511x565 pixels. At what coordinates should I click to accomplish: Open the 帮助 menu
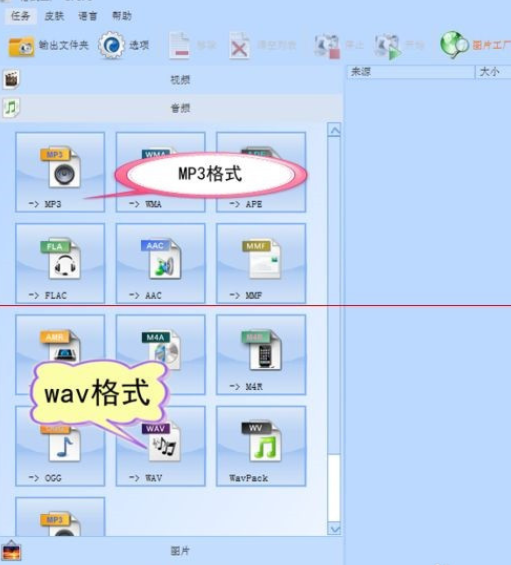[x=122, y=16]
